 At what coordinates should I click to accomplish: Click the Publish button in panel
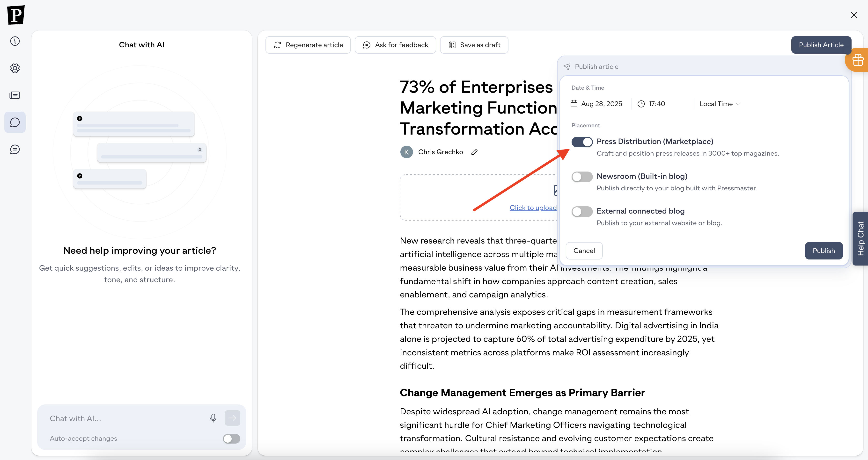click(824, 251)
